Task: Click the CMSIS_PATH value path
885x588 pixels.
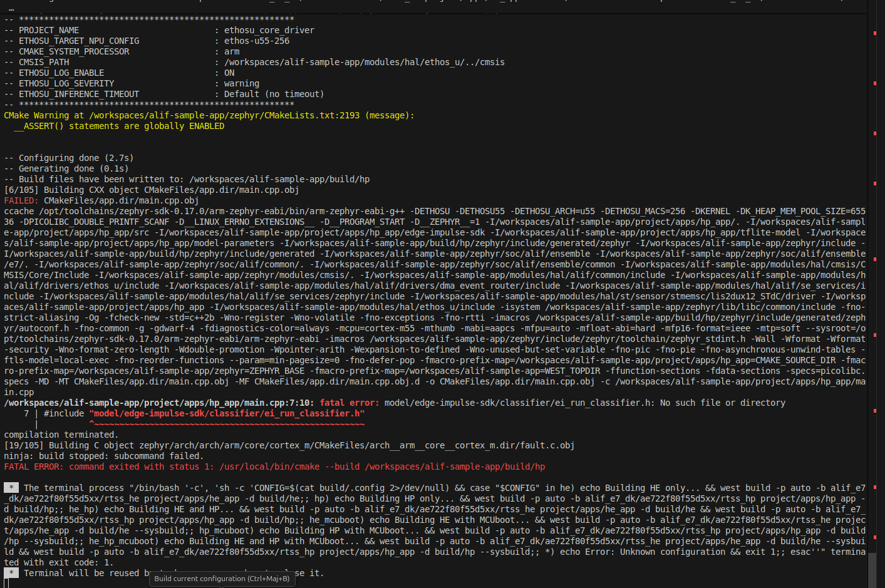Action: pyautogui.click(x=364, y=62)
